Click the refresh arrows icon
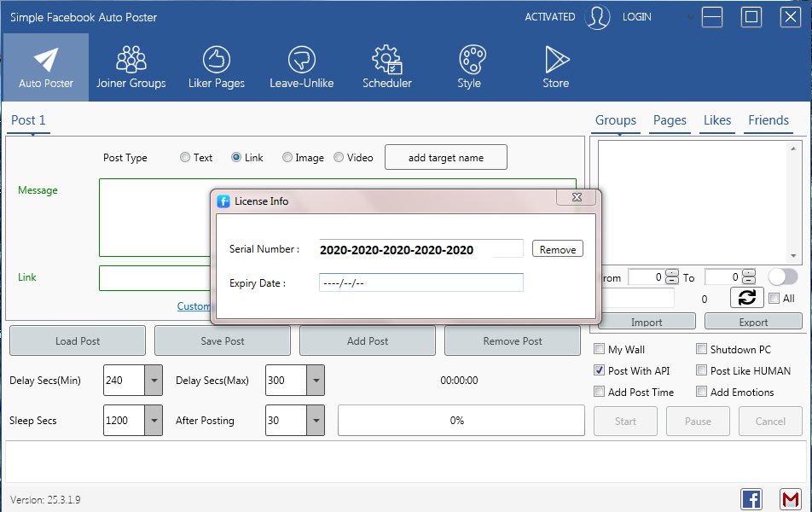This screenshot has height=512, width=812. 747,298
